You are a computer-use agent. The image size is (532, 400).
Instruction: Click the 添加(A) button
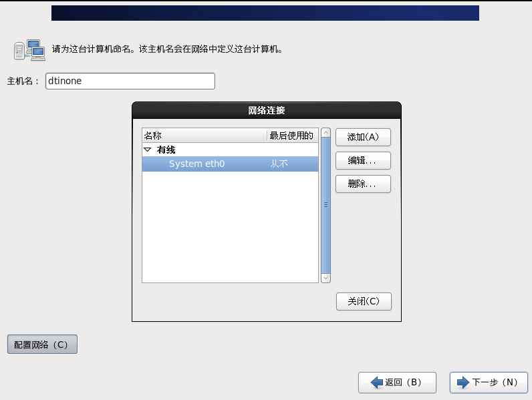point(363,137)
